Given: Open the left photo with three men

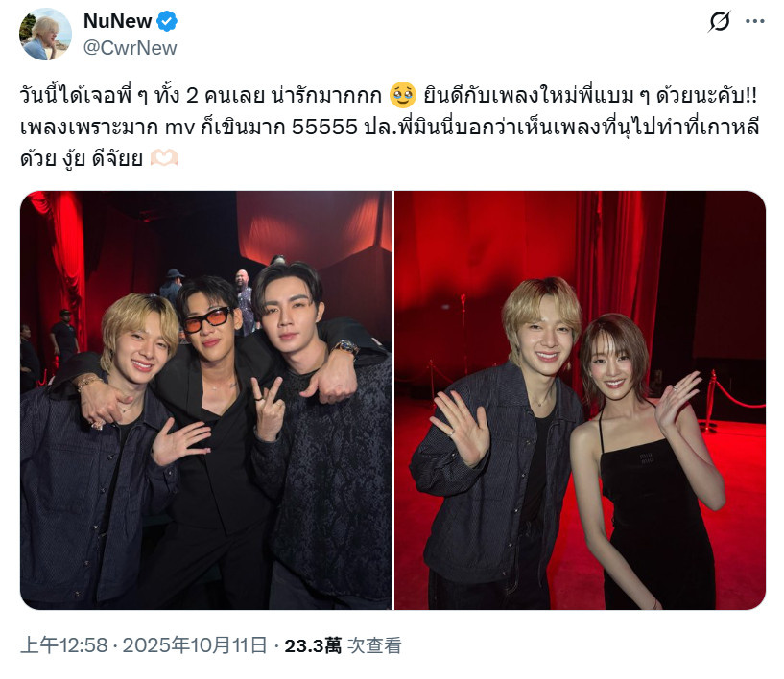Looking at the screenshot, I should coord(206,400).
